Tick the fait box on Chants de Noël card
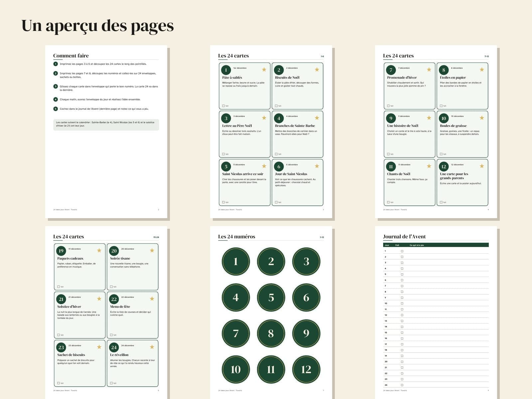The width and height of the screenshot is (532, 399). 388,202
